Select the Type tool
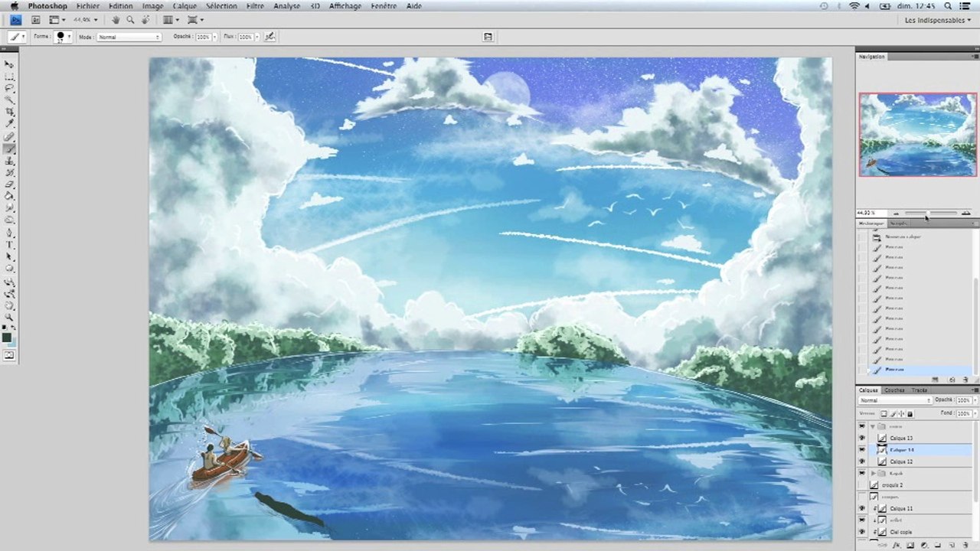 pos(9,245)
